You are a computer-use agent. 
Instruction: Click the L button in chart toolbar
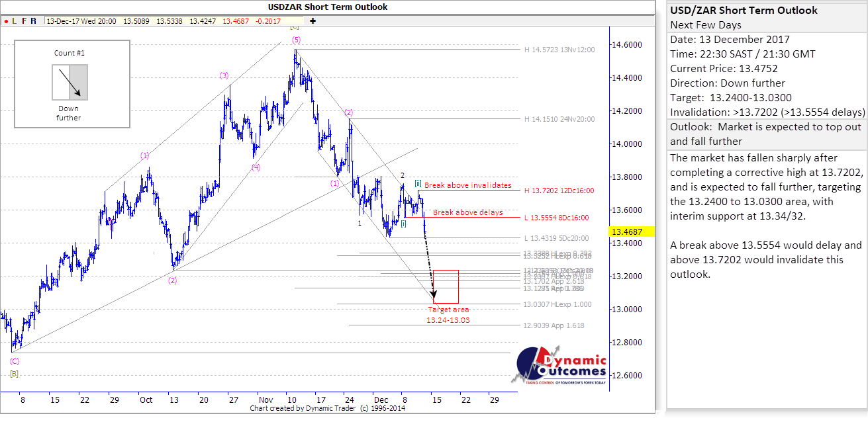(15, 21)
